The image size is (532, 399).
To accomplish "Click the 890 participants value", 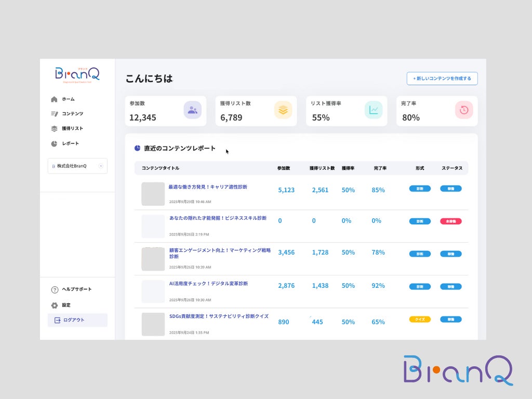I will (284, 322).
